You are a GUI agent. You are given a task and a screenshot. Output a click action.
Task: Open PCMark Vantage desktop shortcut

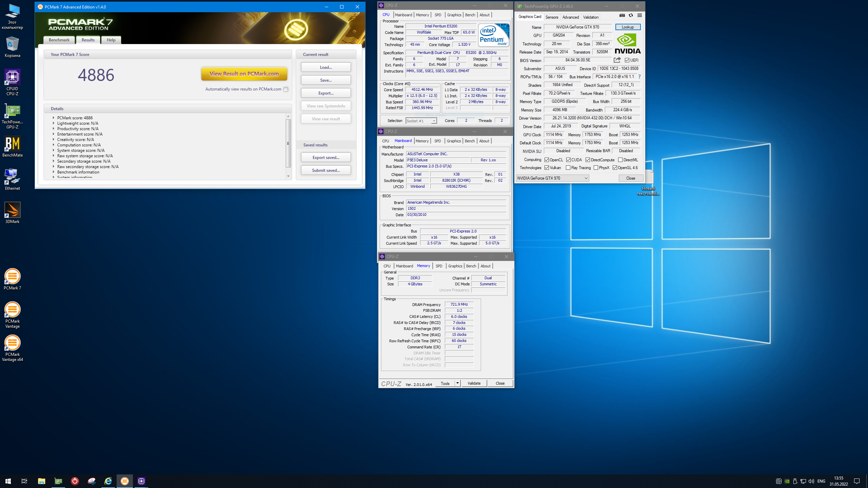[x=12, y=315]
